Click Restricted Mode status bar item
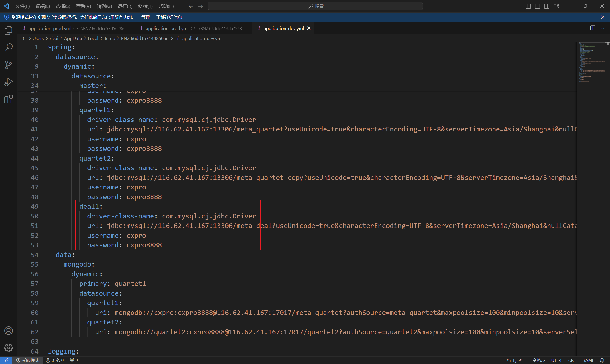This screenshot has width=610, height=364. tap(27, 360)
